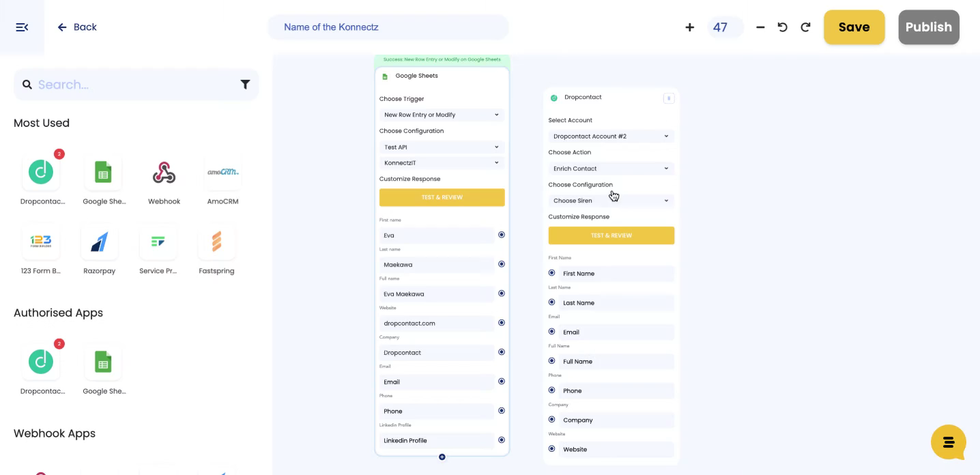Edit the Name of the Konnectz field
This screenshot has height=475, width=980.
coord(388,27)
